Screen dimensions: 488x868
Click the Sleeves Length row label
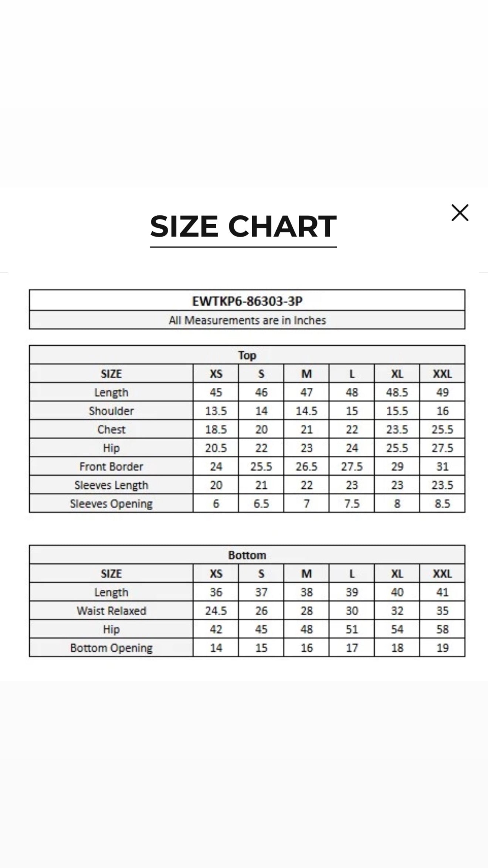click(x=111, y=485)
